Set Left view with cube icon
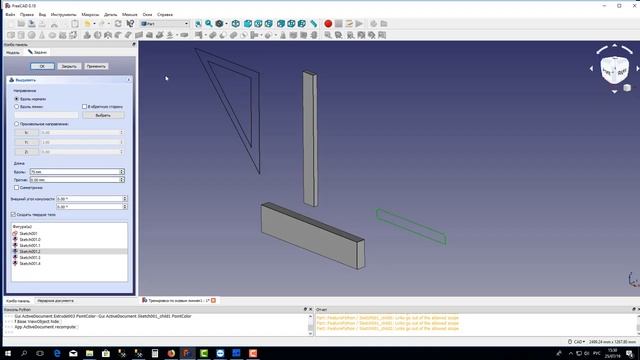The image size is (640, 360). [302, 24]
